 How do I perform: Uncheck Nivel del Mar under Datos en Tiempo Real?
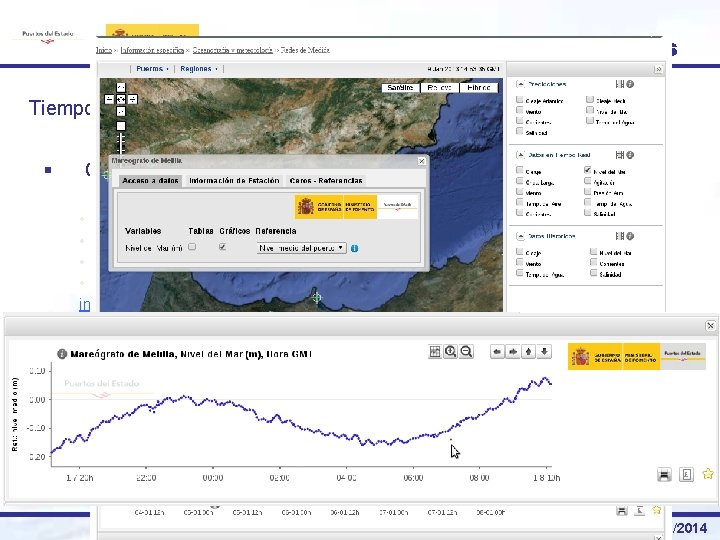(587, 170)
